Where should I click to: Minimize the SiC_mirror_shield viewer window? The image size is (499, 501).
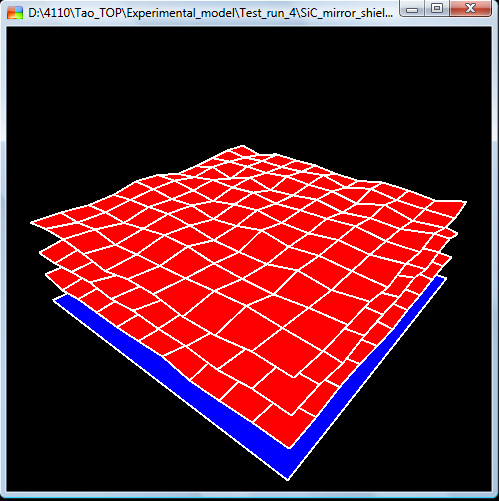pos(412,8)
